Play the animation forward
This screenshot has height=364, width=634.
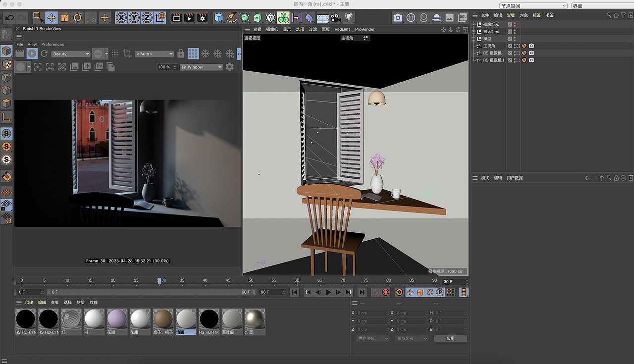328,292
